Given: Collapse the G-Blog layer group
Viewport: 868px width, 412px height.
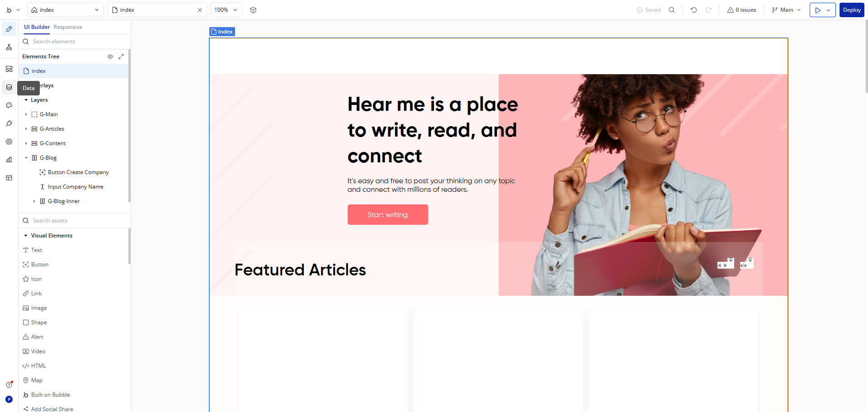Looking at the screenshot, I should click(26, 158).
